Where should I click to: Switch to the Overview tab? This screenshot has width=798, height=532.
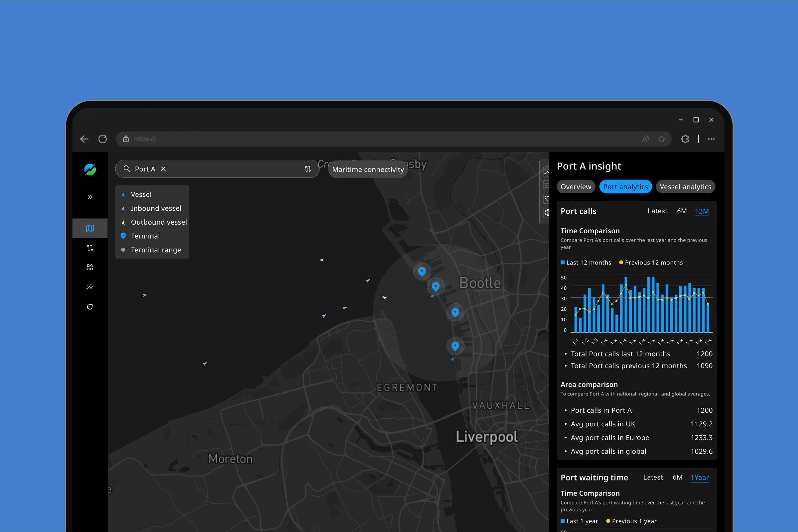575,187
